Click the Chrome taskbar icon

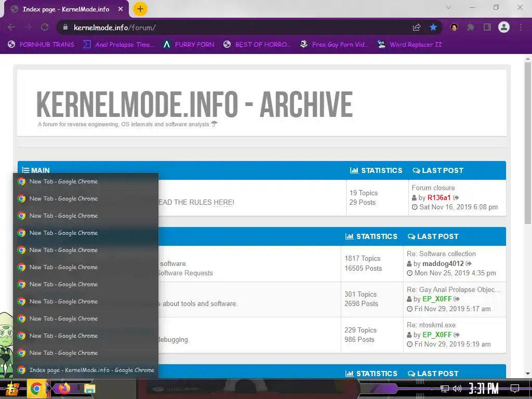point(37,389)
